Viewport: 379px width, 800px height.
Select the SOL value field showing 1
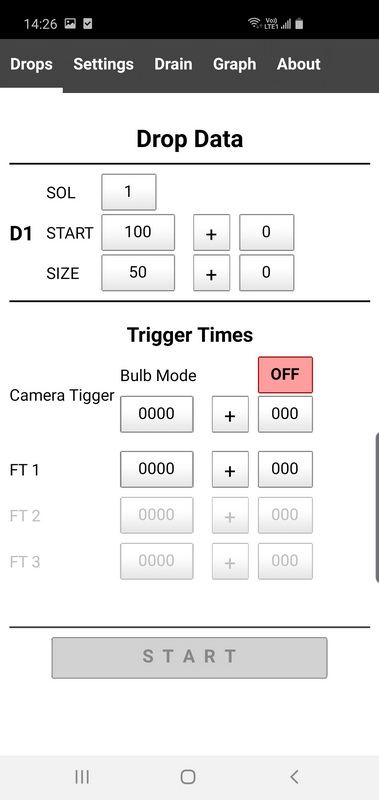pyautogui.click(x=129, y=192)
